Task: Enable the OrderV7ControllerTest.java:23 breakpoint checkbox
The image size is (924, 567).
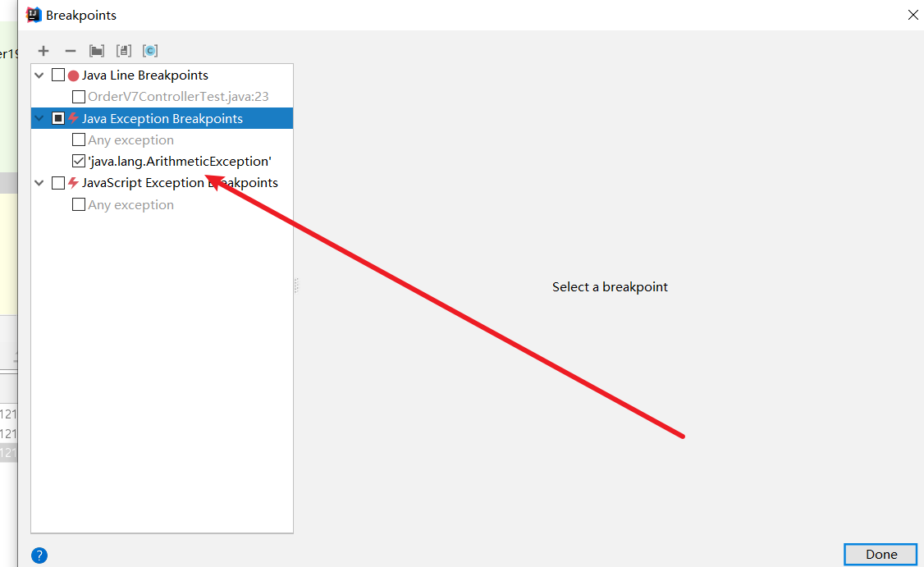Action: click(79, 97)
